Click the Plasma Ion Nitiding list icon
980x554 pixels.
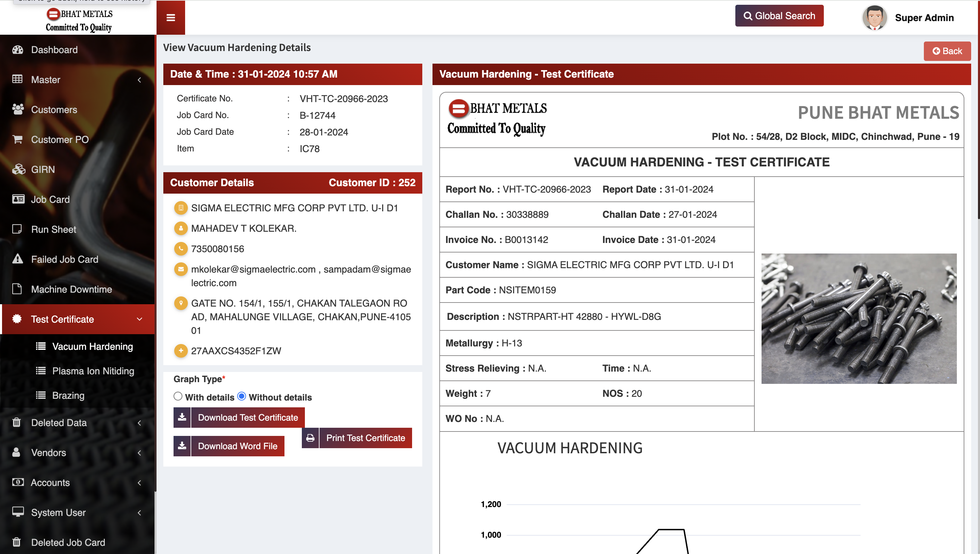coord(41,371)
